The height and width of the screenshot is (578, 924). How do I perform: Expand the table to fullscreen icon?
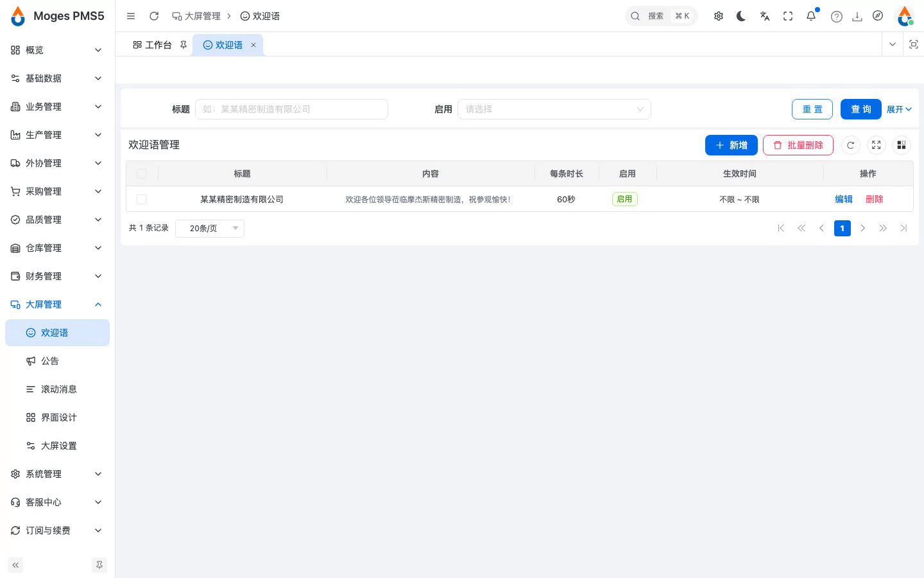click(x=876, y=145)
